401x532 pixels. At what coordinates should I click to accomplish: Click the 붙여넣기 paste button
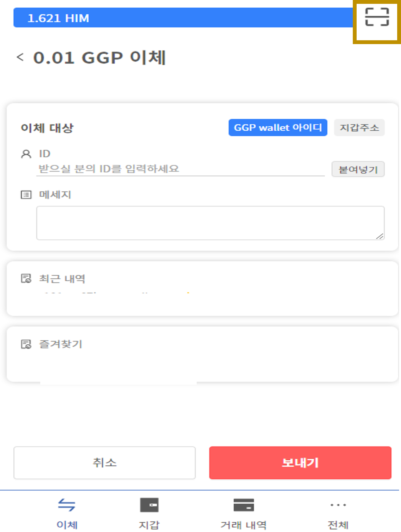(x=358, y=169)
